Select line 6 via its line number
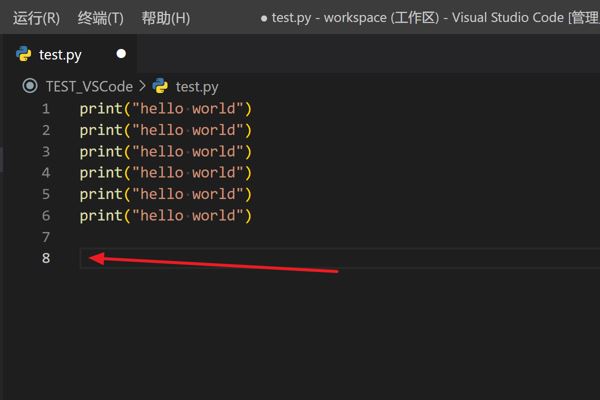The width and height of the screenshot is (600, 400). point(45,216)
